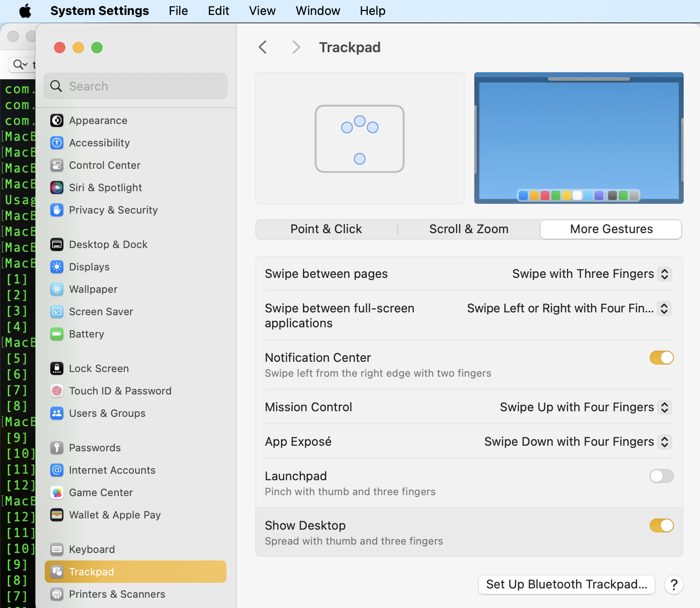Select Passwords label in sidebar

95,448
